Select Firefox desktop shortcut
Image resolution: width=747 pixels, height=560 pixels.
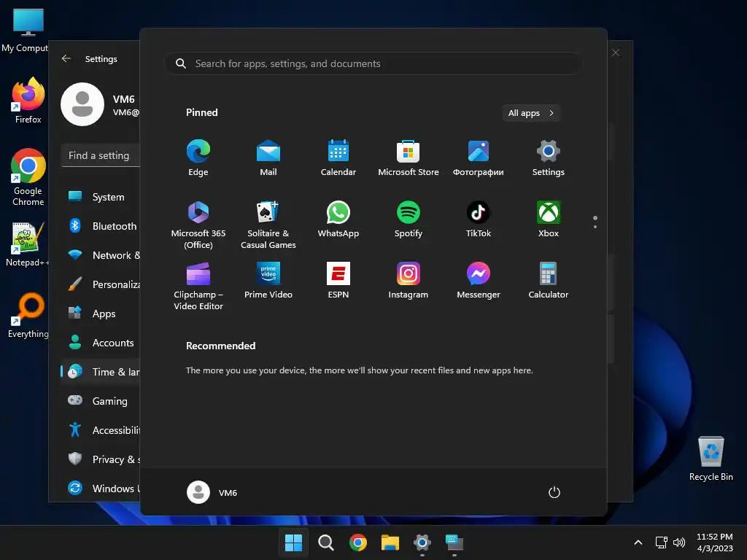click(x=28, y=101)
